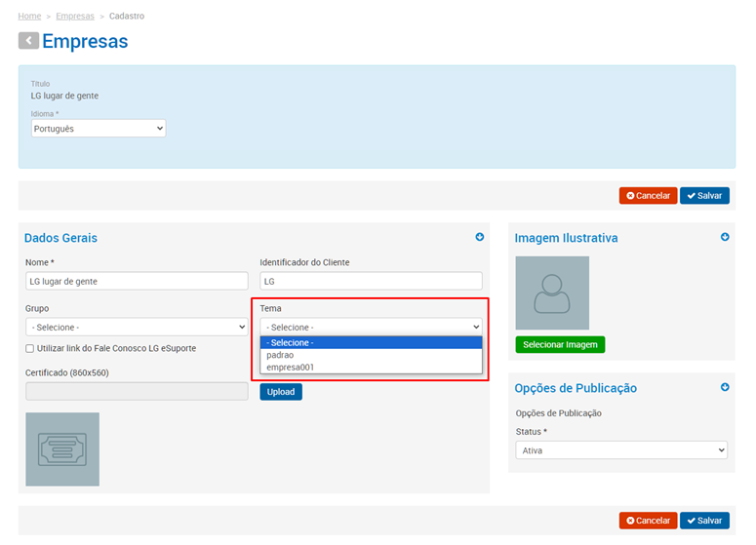
Task: Open the Idioma Português dropdown
Action: click(x=99, y=129)
